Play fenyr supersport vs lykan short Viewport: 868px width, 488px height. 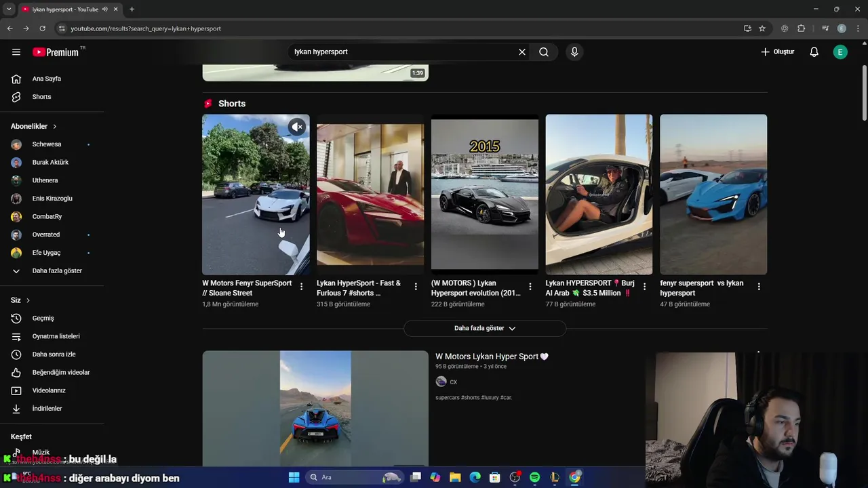point(713,195)
